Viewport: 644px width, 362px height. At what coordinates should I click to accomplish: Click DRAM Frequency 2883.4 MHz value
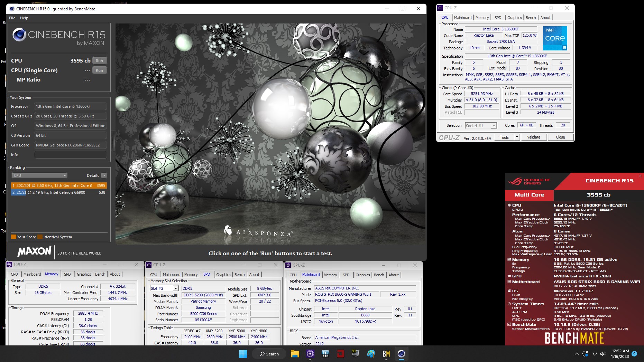pyautogui.click(x=88, y=313)
